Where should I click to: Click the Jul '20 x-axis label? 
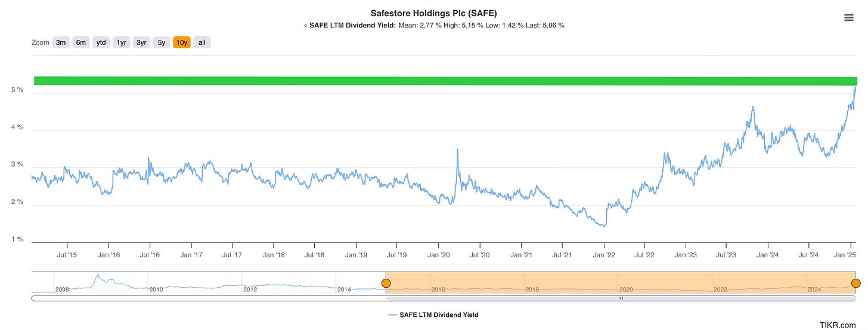pos(480,255)
